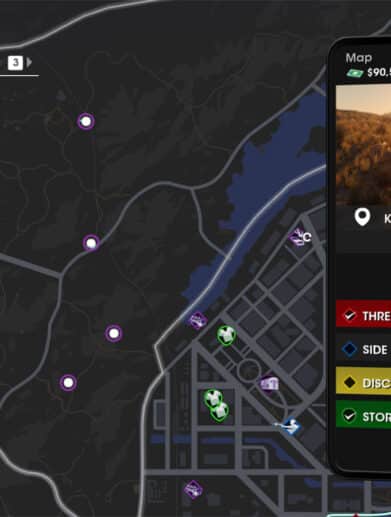Click the purple diamond icon beside the river

tap(197, 321)
